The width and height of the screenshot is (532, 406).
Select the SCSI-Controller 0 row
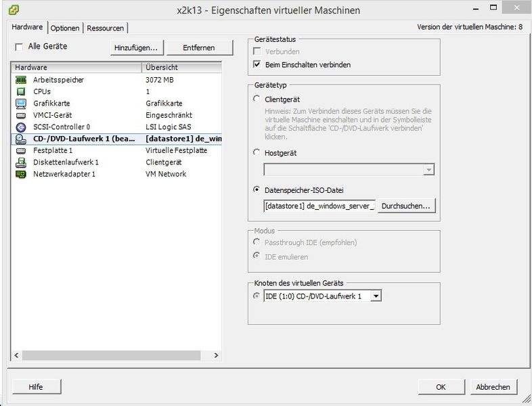pyautogui.click(x=116, y=127)
